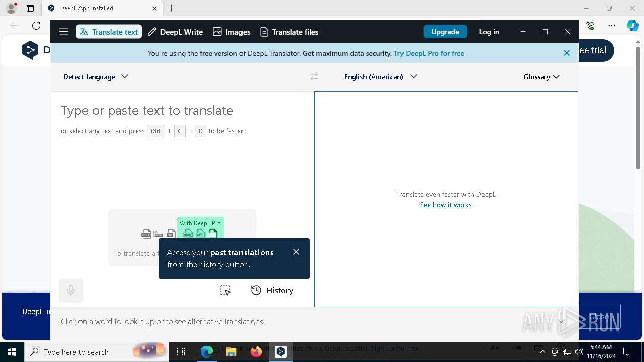Select the DeepL App Installed browser tab
644x362 pixels.
102,8
